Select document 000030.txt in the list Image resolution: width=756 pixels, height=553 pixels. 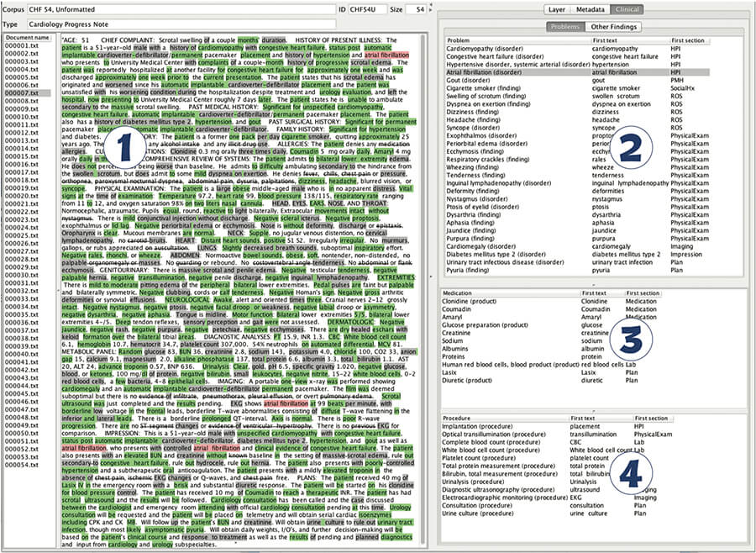coord(28,275)
